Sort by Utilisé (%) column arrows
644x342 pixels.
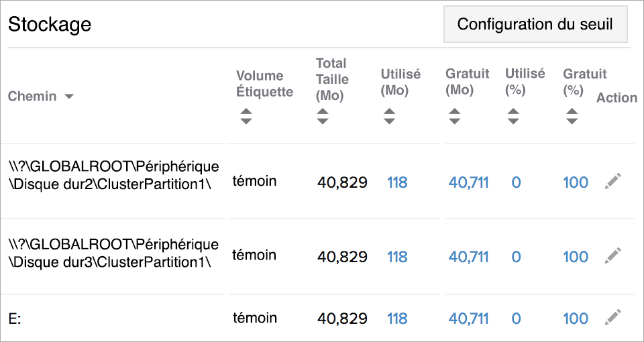[x=513, y=116]
